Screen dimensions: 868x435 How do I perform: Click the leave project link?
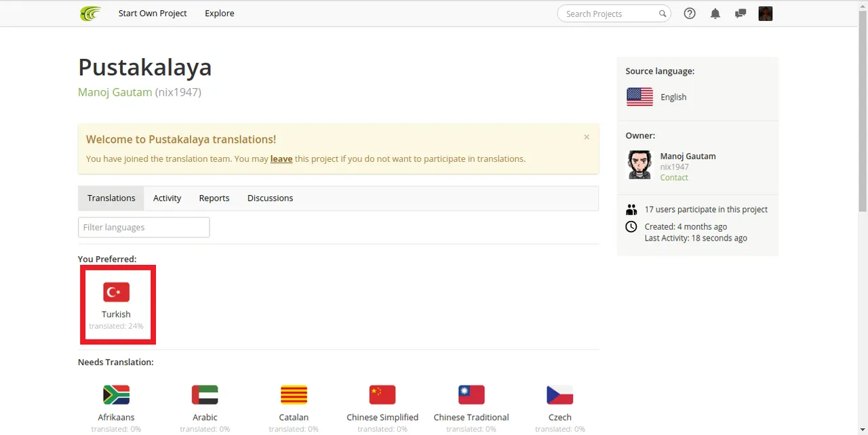pos(281,159)
